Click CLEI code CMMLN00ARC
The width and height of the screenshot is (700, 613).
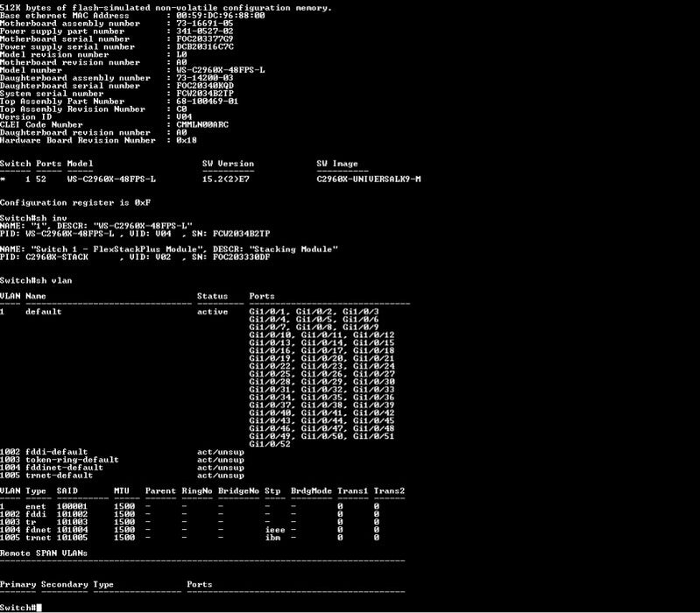click(x=202, y=124)
